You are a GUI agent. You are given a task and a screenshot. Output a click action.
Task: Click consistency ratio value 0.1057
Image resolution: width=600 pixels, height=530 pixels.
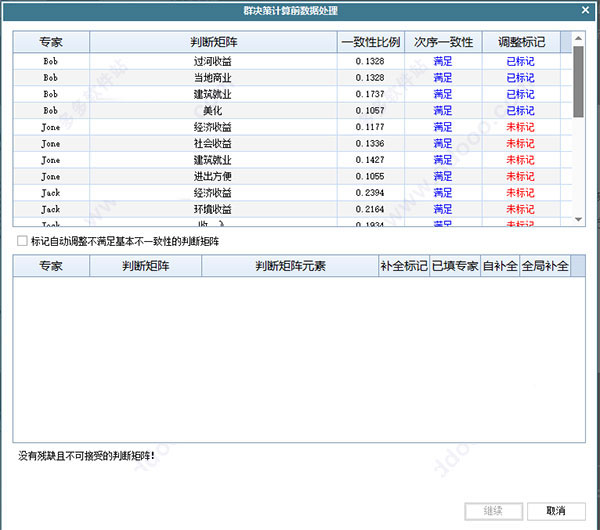pyautogui.click(x=370, y=111)
